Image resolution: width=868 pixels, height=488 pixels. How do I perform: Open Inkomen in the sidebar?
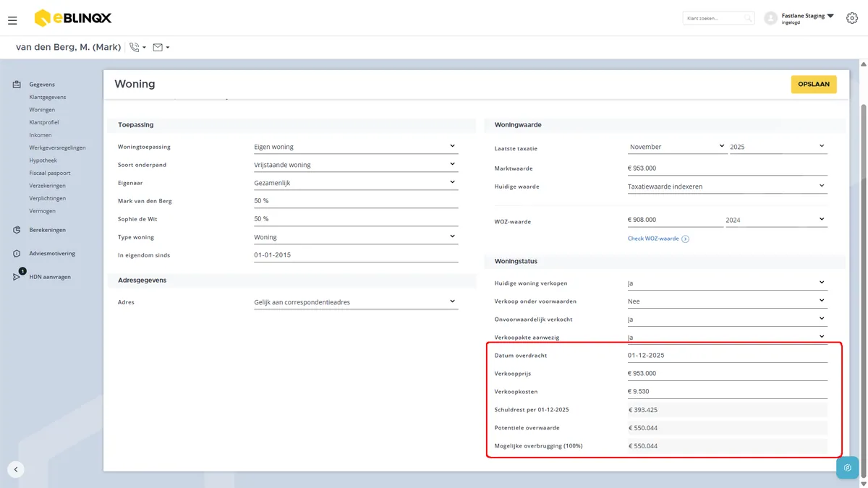point(41,135)
